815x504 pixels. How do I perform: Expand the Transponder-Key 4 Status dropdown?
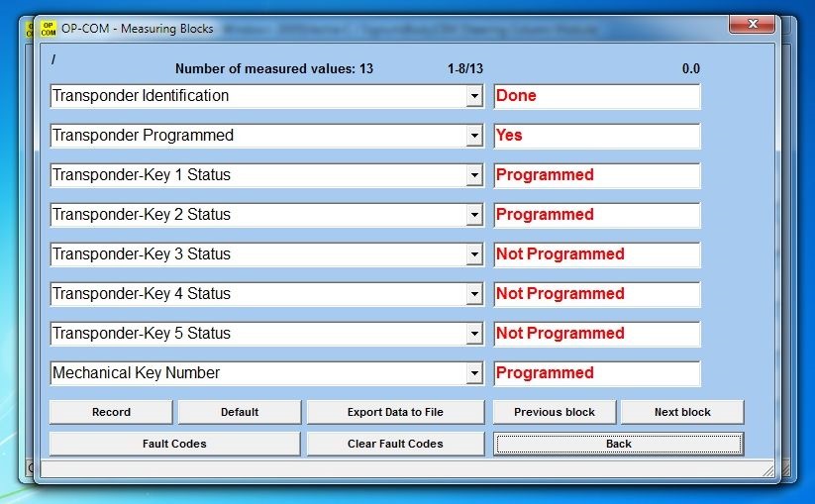[474, 295]
